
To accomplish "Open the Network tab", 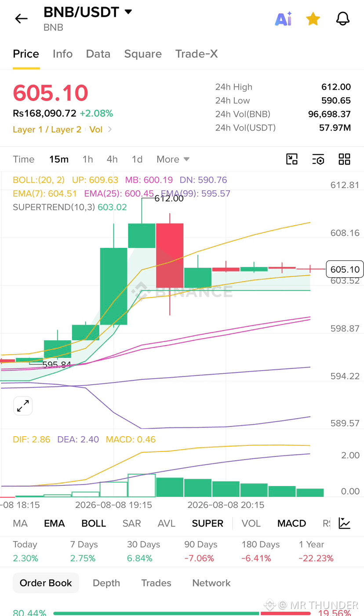I will coord(211,583).
